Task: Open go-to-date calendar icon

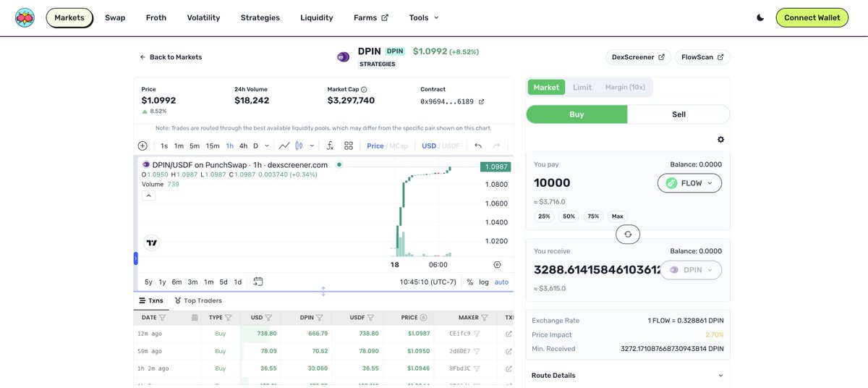Action: (258, 282)
